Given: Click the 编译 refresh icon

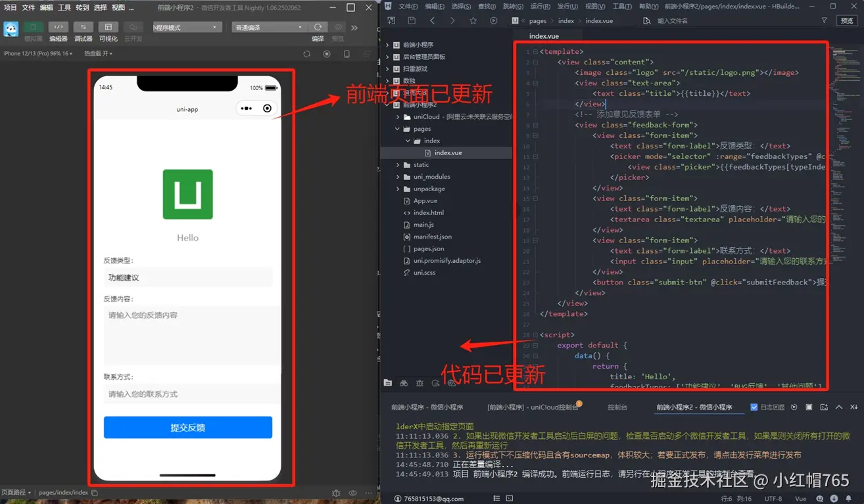Looking at the screenshot, I should 318,27.
